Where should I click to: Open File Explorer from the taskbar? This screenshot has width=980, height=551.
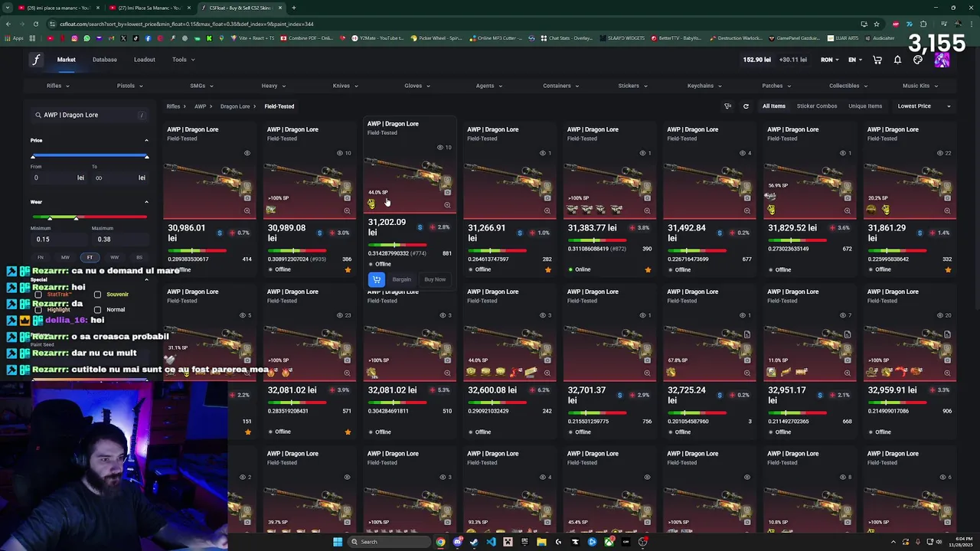pos(541,542)
